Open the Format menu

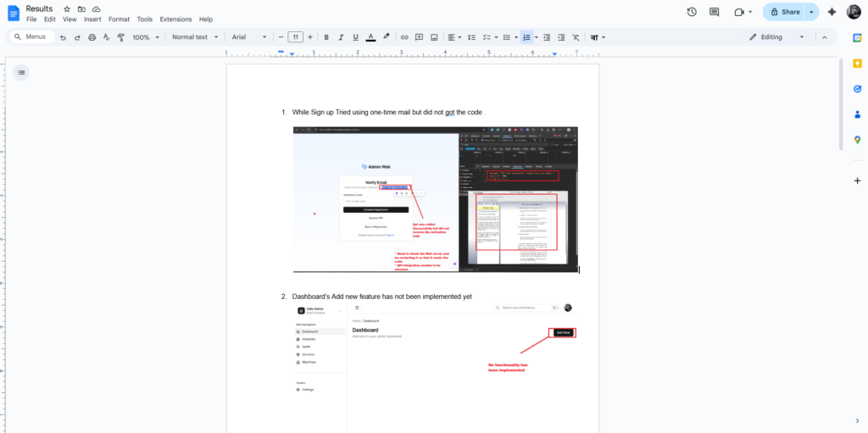[119, 19]
